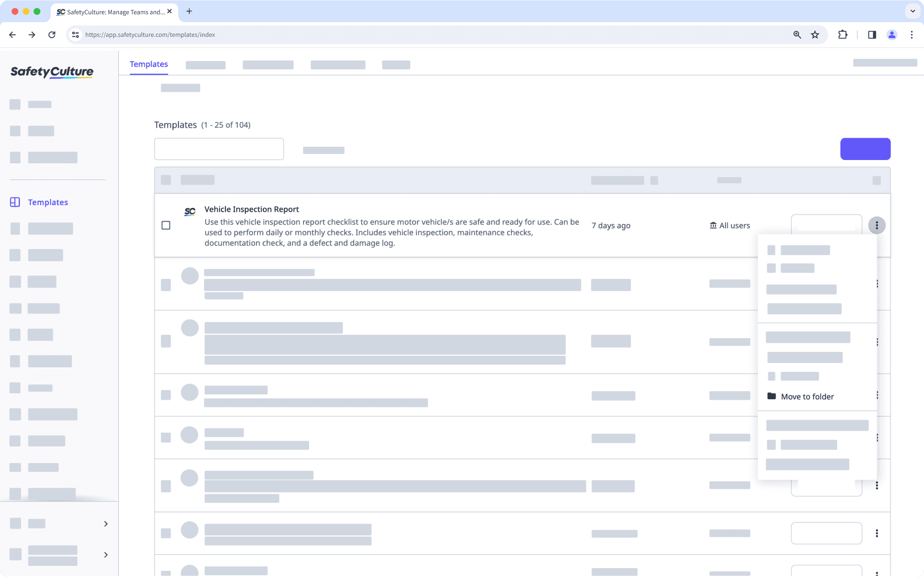This screenshot has width=924, height=578.
Task: Click the browser reload button
Action: coord(52,35)
